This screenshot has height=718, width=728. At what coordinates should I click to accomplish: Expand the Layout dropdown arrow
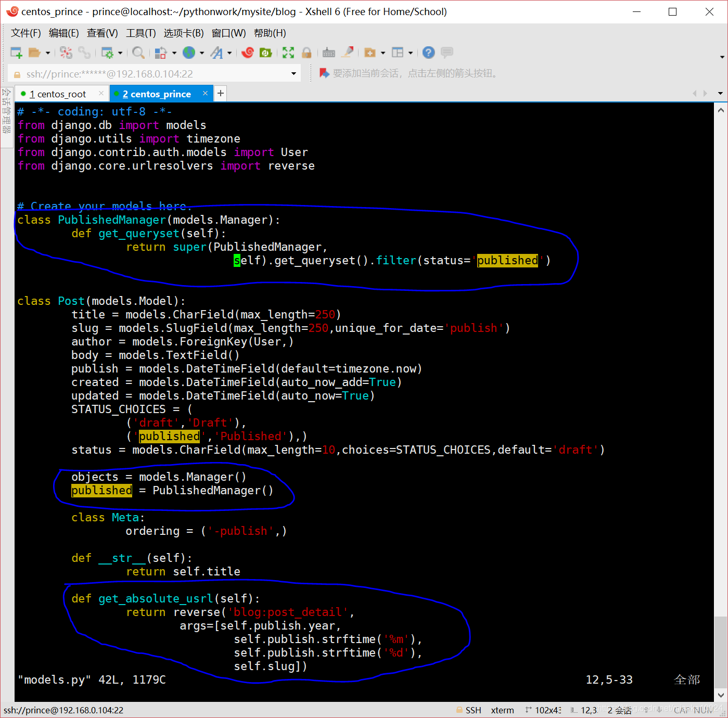click(411, 53)
